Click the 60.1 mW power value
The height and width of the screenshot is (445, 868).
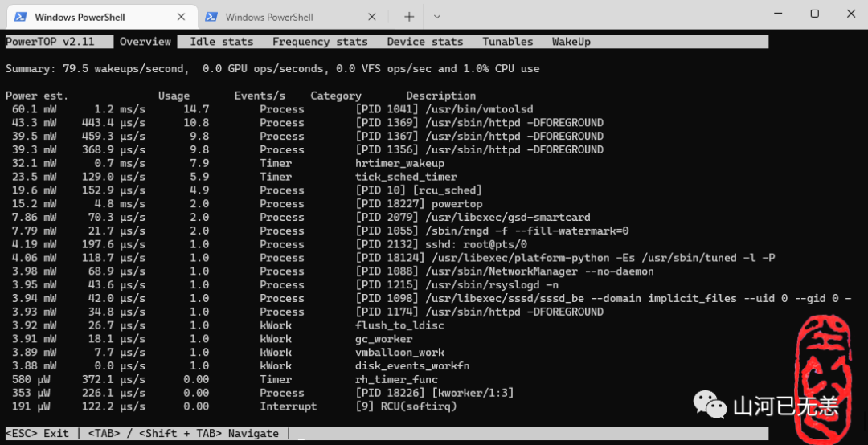[34, 109]
